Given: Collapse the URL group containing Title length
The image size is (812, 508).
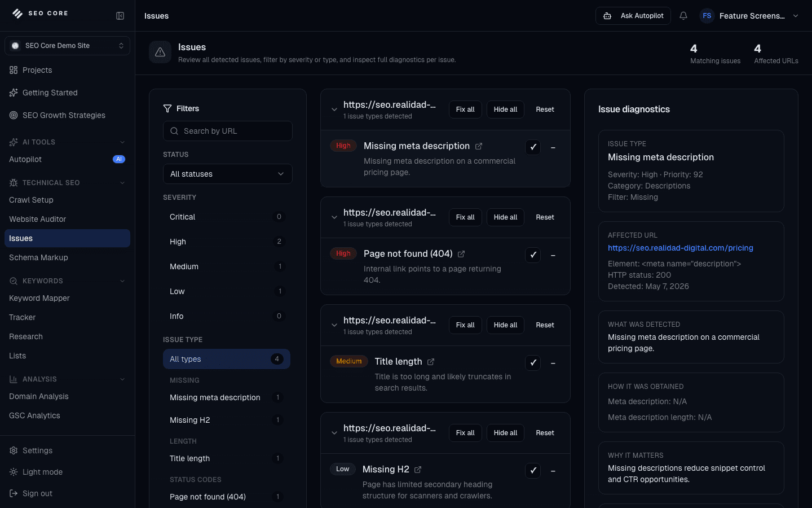Looking at the screenshot, I should click(x=334, y=325).
